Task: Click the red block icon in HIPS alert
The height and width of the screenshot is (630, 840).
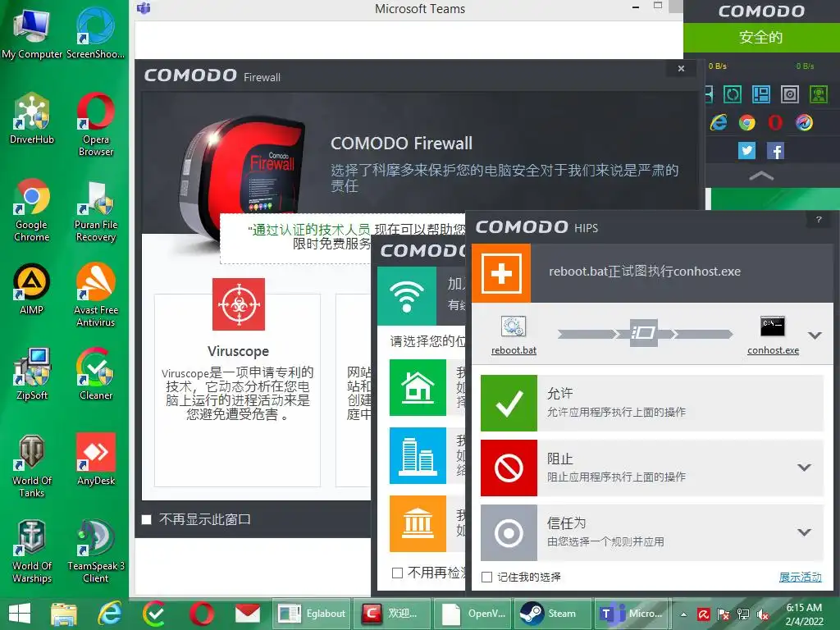Action: point(509,468)
